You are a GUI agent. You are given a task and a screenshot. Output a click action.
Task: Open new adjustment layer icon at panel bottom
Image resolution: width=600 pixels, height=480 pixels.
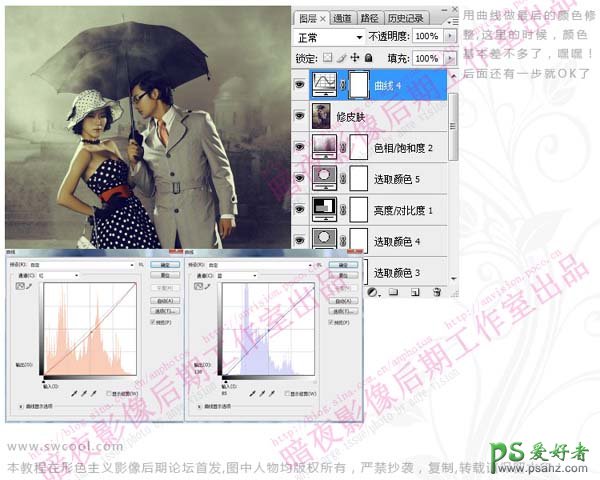[373, 292]
